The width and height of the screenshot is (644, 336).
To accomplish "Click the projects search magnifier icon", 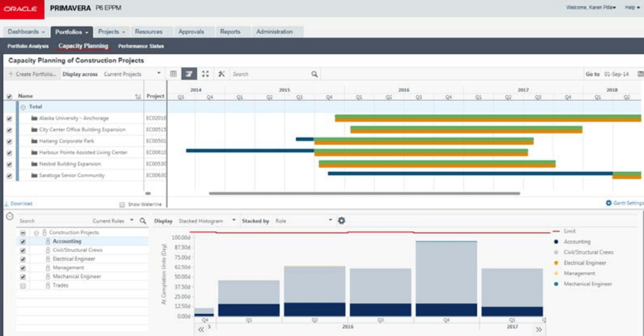I will 314,74.
